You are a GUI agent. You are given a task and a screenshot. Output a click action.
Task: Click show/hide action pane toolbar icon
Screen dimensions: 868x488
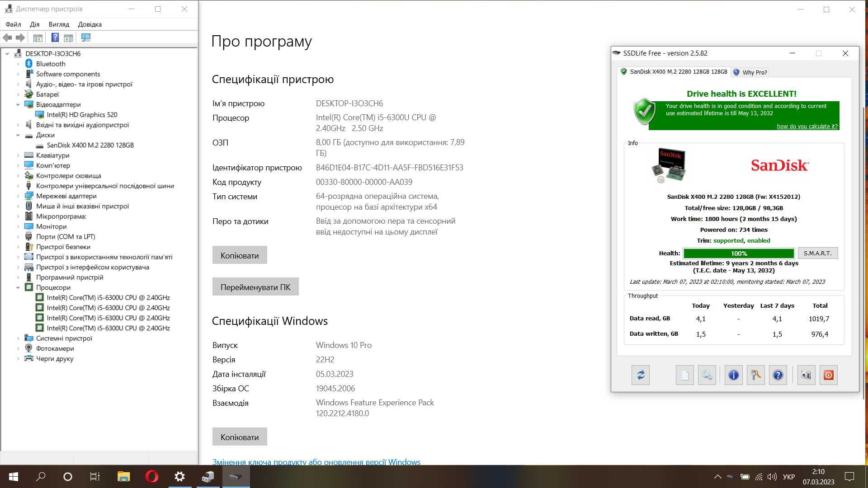68,38
